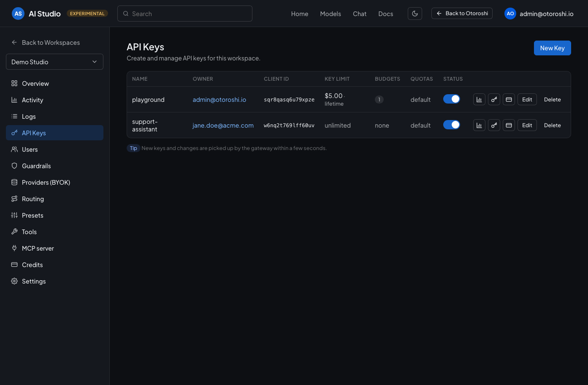The height and width of the screenshot is (385, 588).
Task: Click the Tools wrench icon
Action: pyautogui.click(x=14, y=232)
